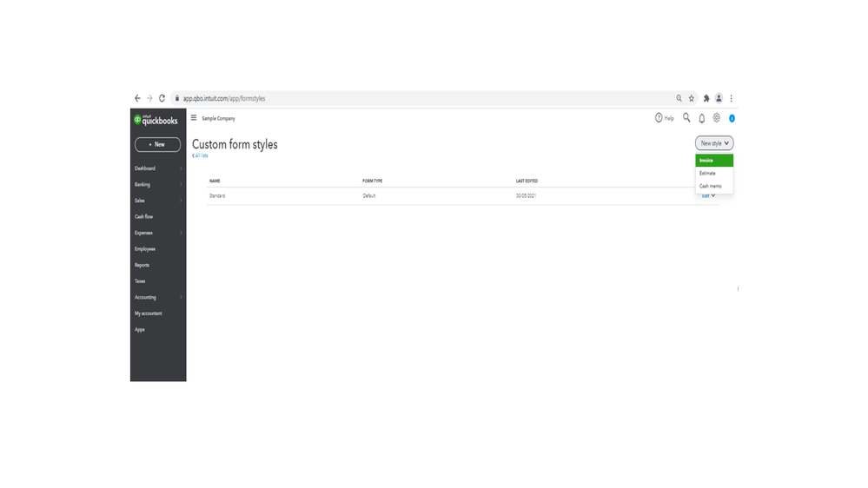
Task: Click the Default form type cell
Action: (369, 196)
